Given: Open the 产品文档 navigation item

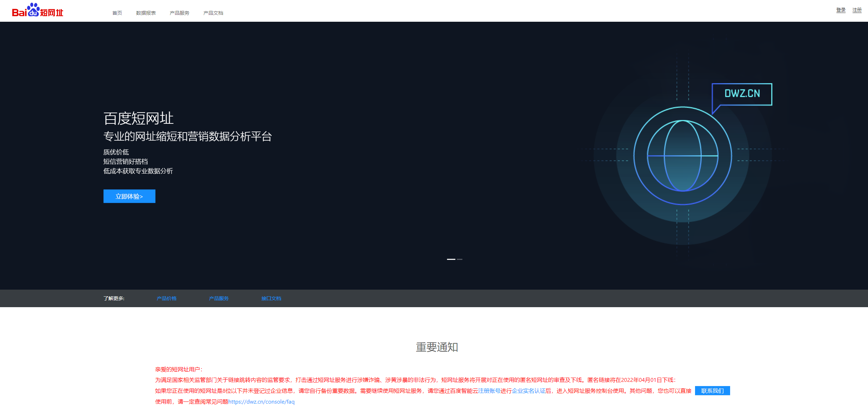Looking at the screenshot, I should tap(213, 13).
